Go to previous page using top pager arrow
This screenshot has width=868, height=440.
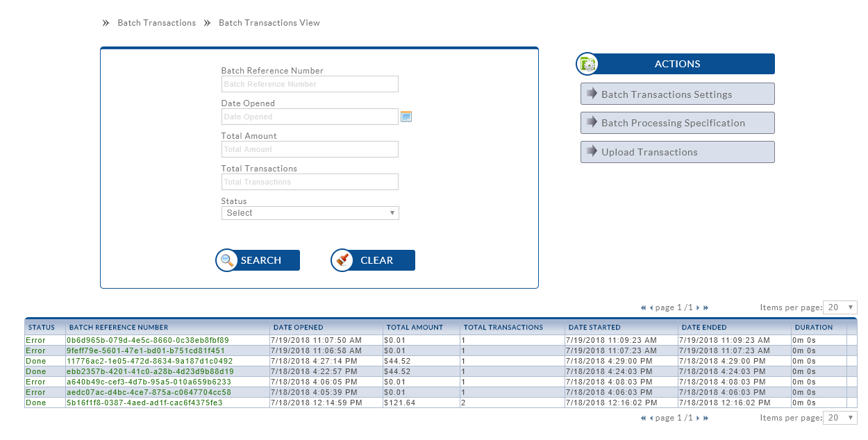point(651,307)
